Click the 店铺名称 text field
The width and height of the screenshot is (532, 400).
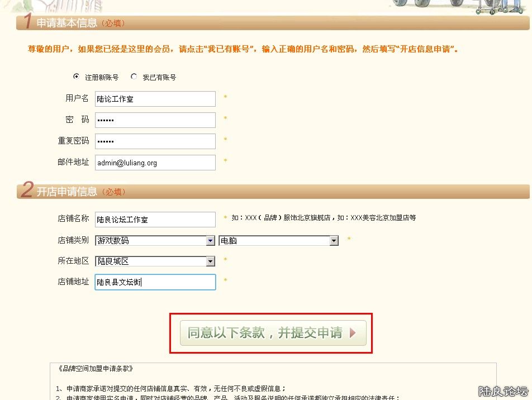155,220
